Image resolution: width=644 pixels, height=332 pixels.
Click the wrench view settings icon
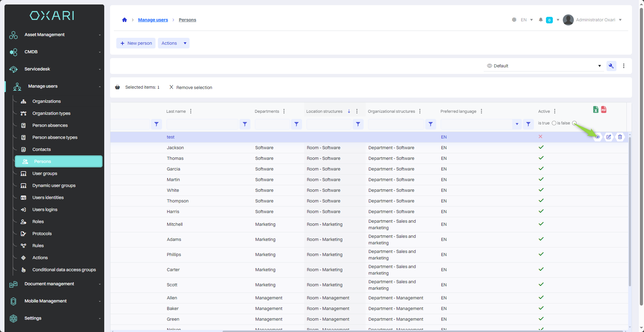coord(611,66)
